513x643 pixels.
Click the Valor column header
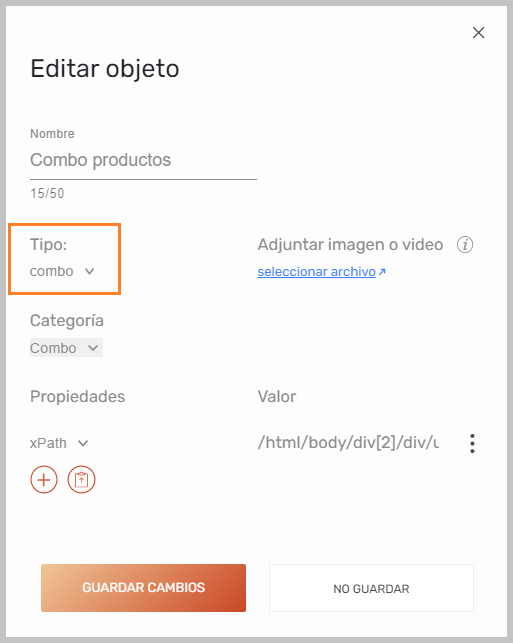(277, 397)
